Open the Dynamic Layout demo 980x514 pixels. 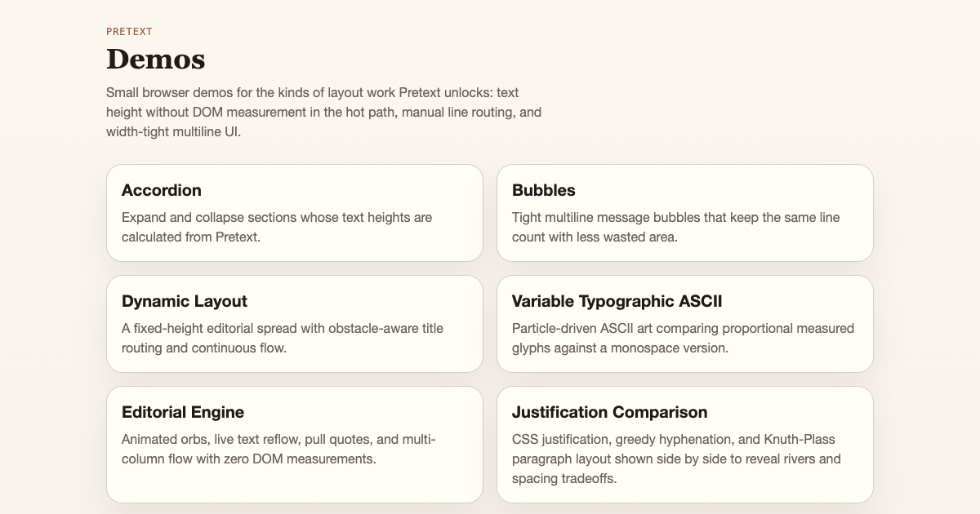point(294,324)
